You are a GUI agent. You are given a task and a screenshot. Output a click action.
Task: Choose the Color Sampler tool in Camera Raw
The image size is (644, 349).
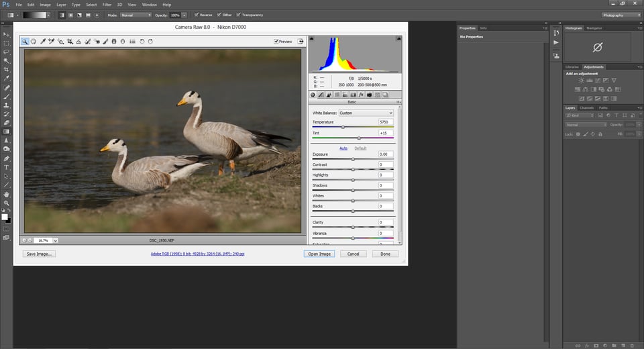pyautogui.click(x=52, y=42)
